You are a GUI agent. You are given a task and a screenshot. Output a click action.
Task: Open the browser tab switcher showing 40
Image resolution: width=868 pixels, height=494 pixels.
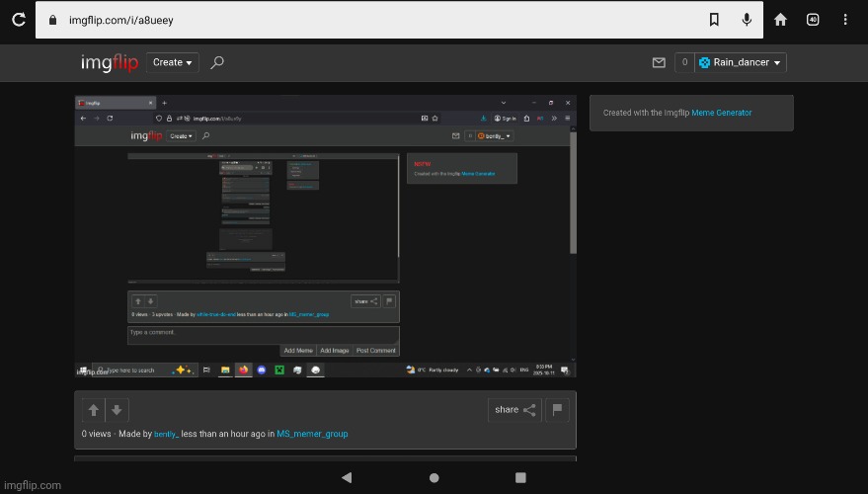[813, 20]
